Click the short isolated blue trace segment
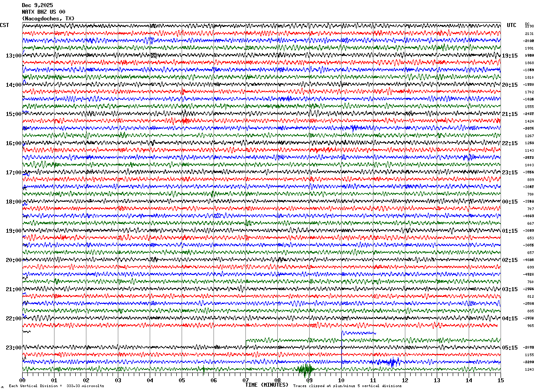 pyautogui.click(x=358, y=333)
